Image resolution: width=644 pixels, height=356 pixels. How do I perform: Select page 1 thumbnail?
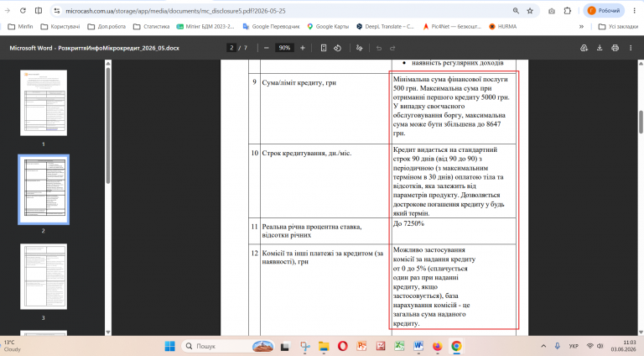point(44,102)
